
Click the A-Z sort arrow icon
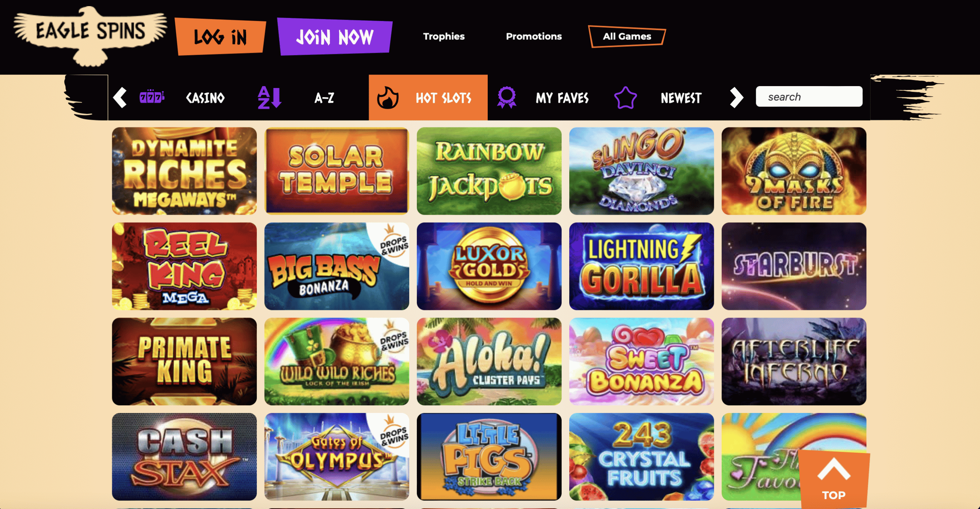(x=269, y=98)
